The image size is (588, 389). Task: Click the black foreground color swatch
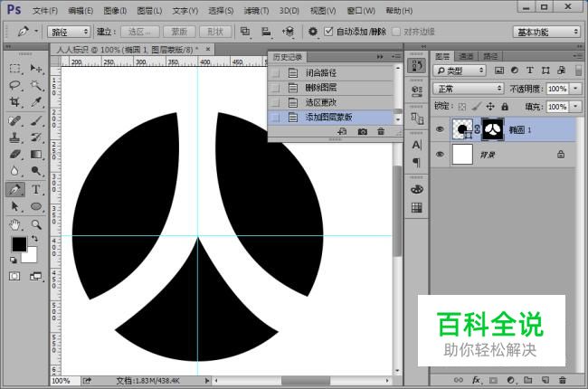[x=19, y=244]
